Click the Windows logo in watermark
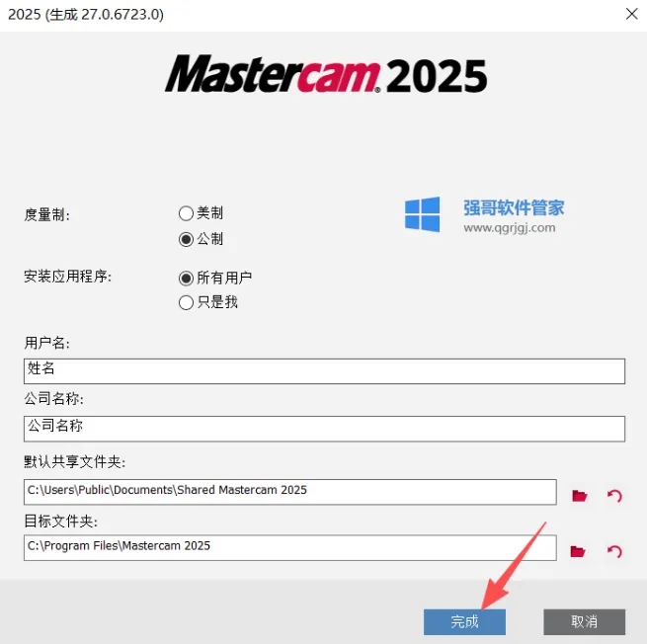 [x=422, y=214]
